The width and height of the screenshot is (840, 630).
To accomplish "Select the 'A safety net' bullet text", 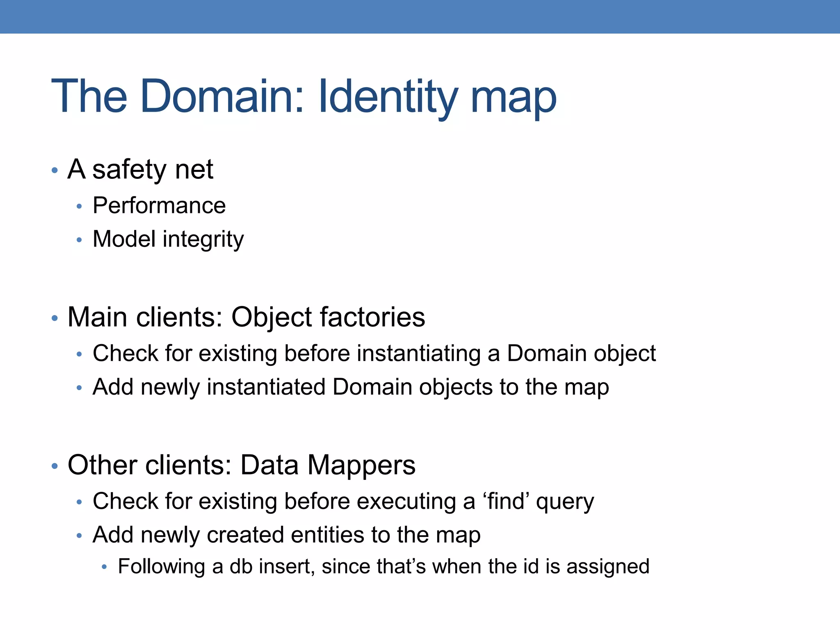I will click(x=140, y=169).
